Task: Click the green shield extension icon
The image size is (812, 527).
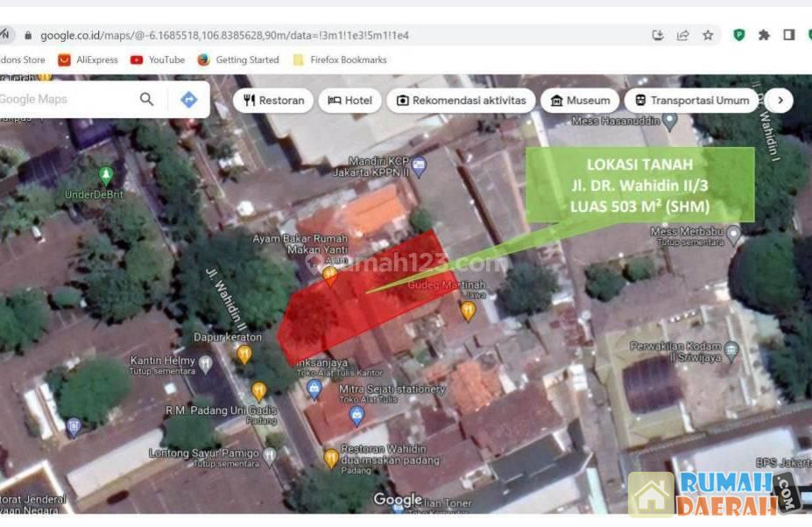Action: tap(739, 35)
